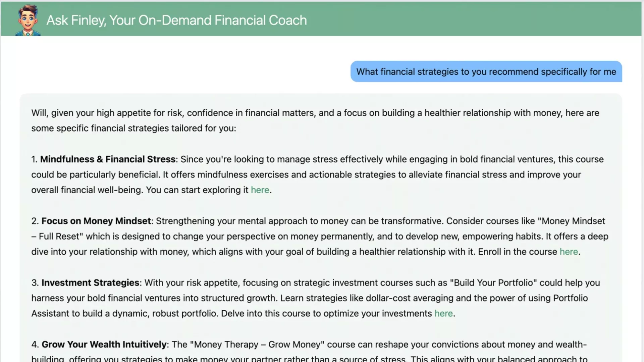Click the phrase "empowering habits" in strategy two

(502, 236)
